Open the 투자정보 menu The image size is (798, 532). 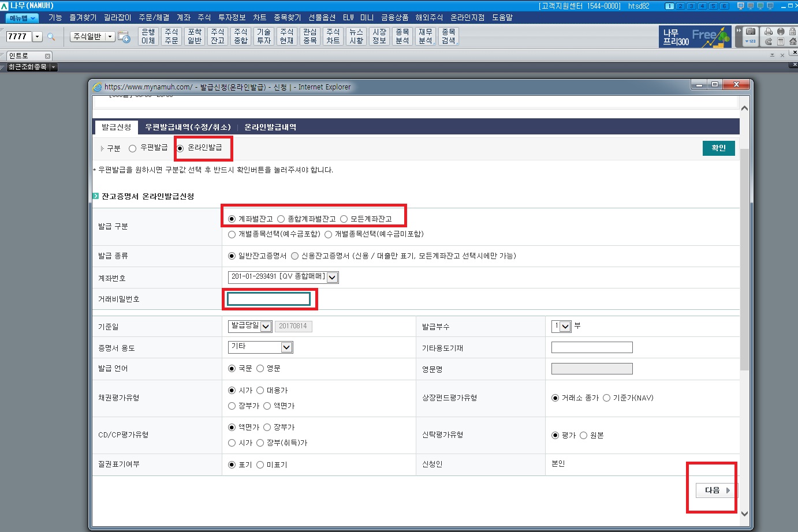tap(232, 18)
